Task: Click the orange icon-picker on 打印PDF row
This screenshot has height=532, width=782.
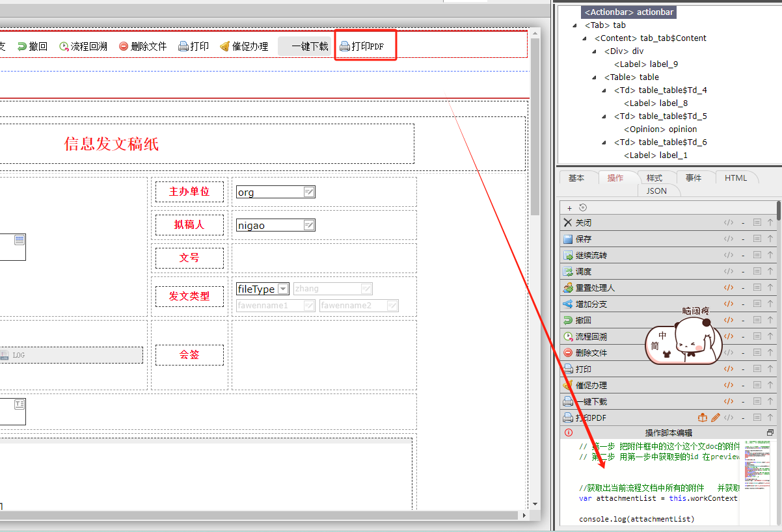Action: coord(703,418)
